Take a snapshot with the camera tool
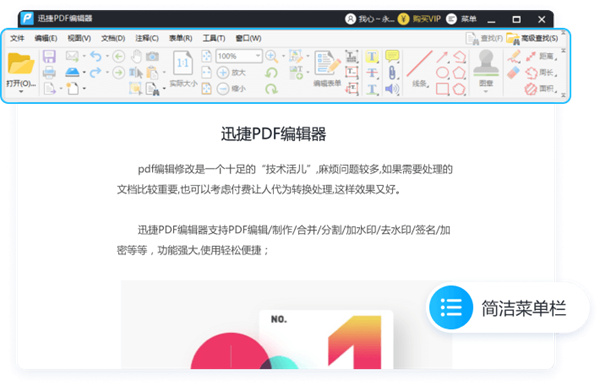The height and width of the screenshot is (386, 600). point(152,57)
